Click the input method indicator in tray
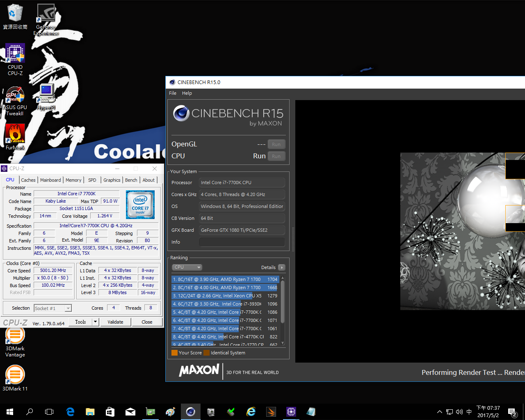This screenshot has height=420, width=525. pos(469,412)
